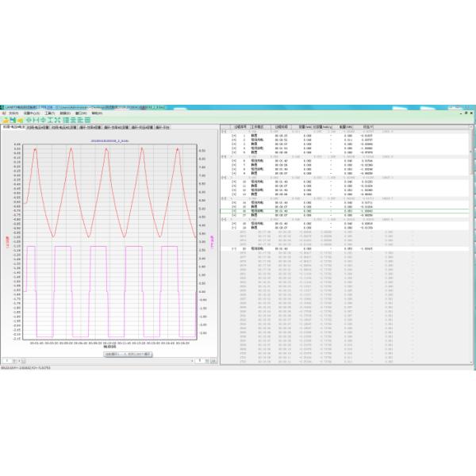Expand the first step row under cycle one
The height and width of the screenshot is (476, 476).
233,135
